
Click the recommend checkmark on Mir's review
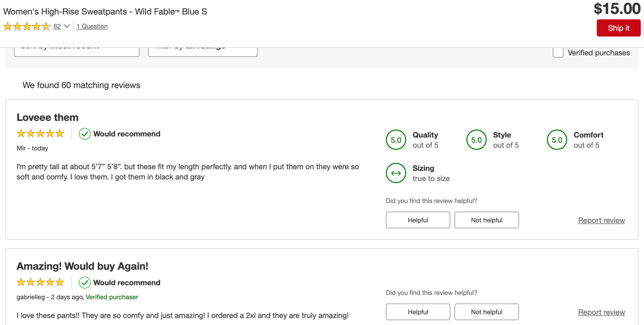85,134
